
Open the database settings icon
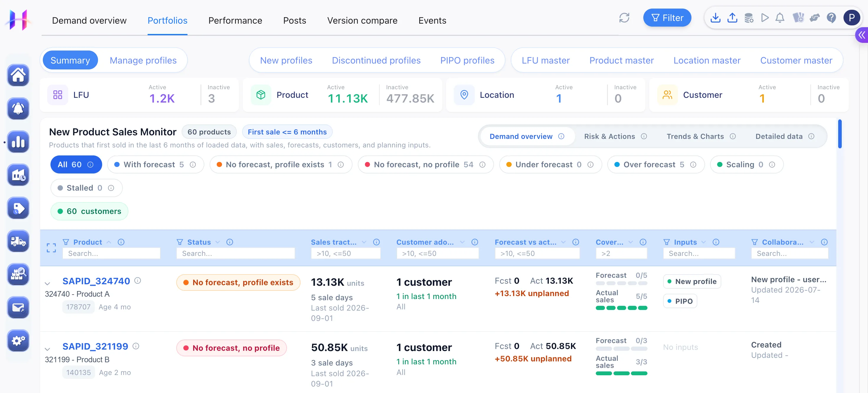[749, 18]
